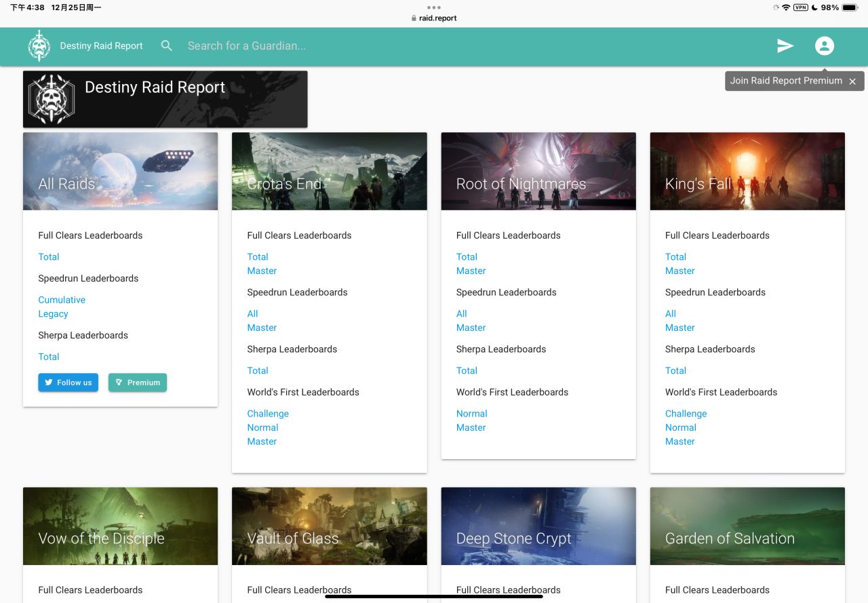
Task: Open King's Fall Speedrun Master
Action: pos(679,328)
